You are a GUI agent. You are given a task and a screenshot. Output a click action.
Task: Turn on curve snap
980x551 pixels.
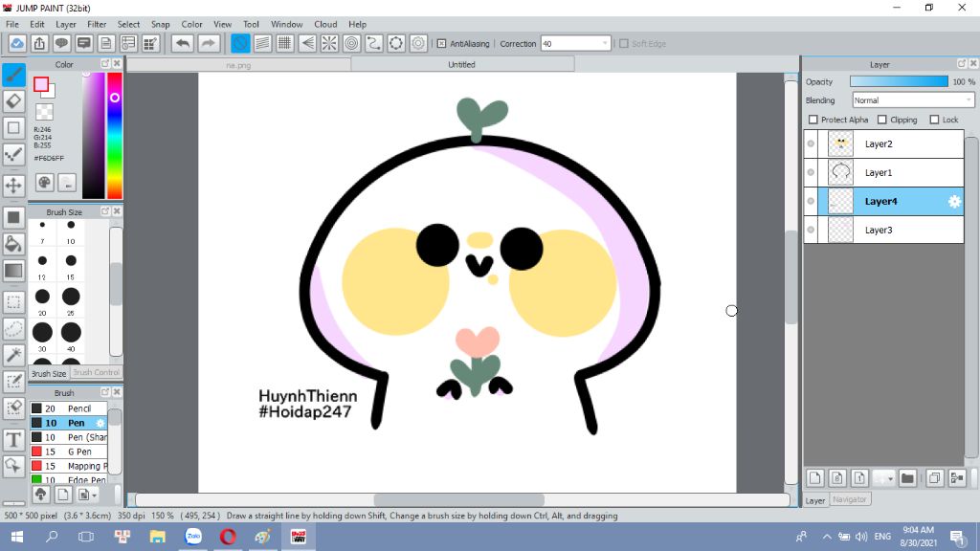374,43
